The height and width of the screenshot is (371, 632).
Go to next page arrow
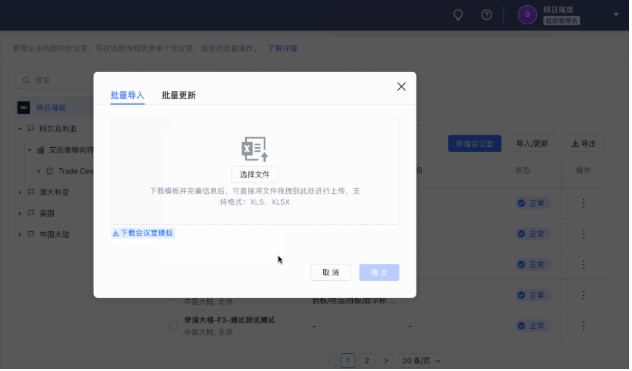(387, 361)
